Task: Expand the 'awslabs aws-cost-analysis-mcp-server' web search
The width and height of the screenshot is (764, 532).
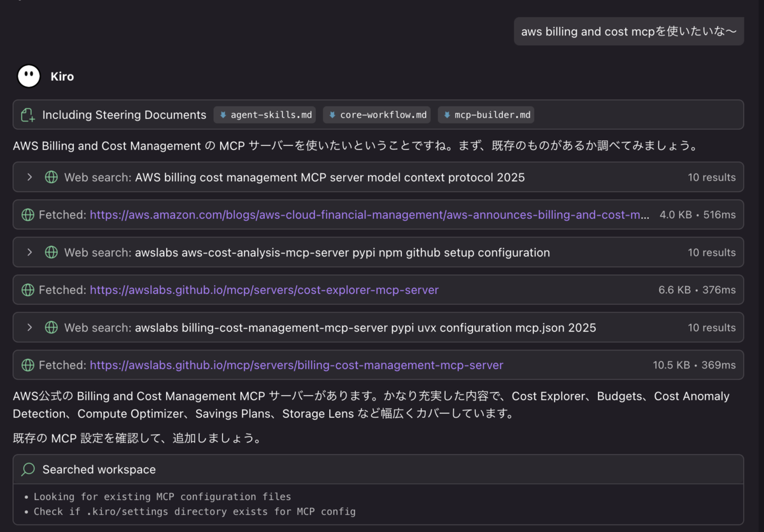Action: [29, 253]
